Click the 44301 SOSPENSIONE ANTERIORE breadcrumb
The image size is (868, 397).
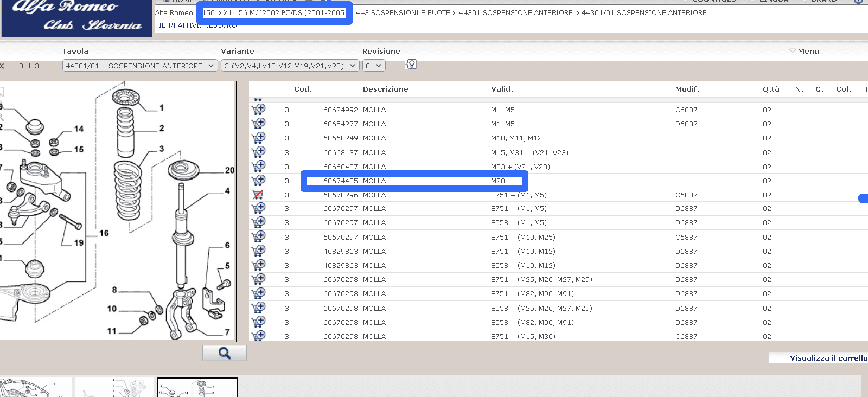tap(515, 12)
